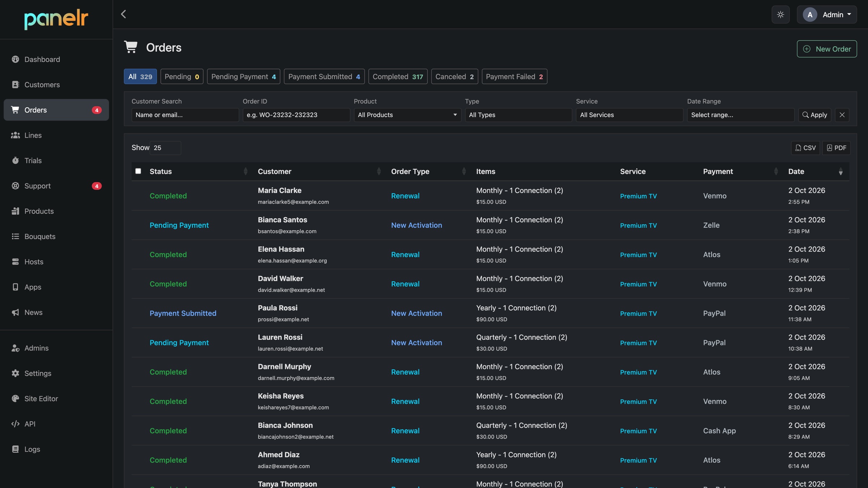Open API via the code brackets icon

(15, 424)
